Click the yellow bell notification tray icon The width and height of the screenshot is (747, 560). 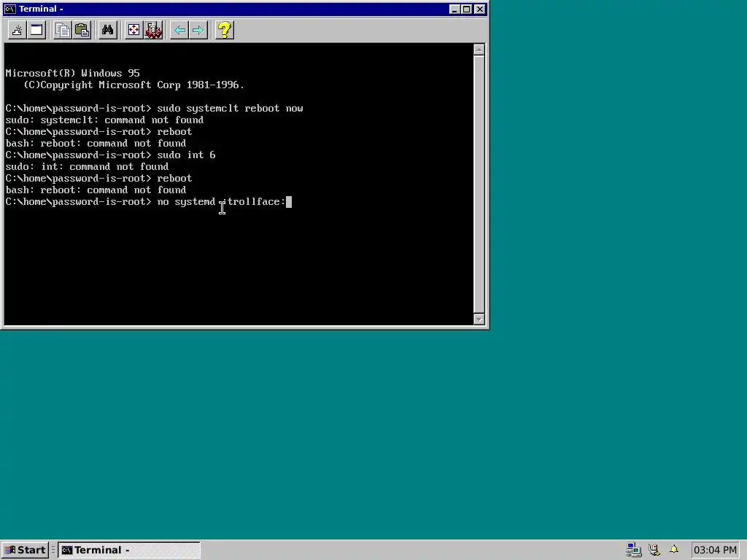click(673, 550)
